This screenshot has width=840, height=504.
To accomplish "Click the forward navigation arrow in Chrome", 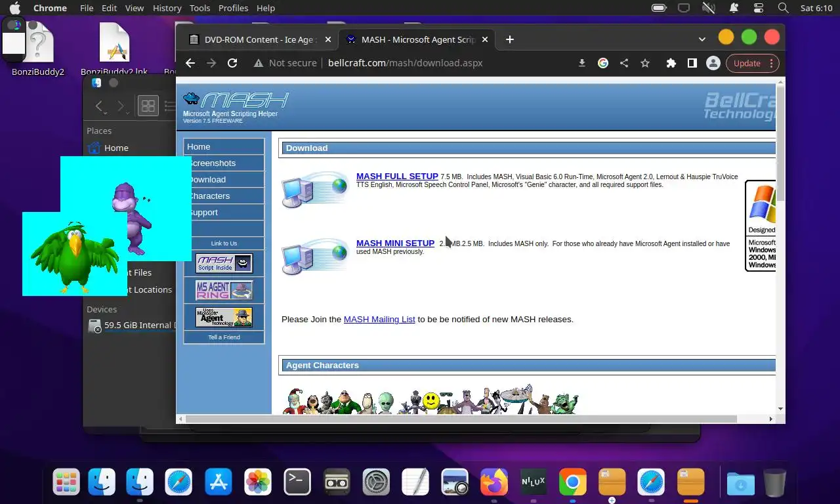I will coord(211,63).
